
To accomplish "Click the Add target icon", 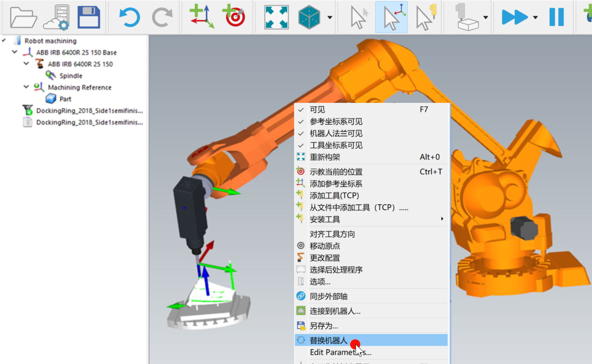I will (234, 17).
